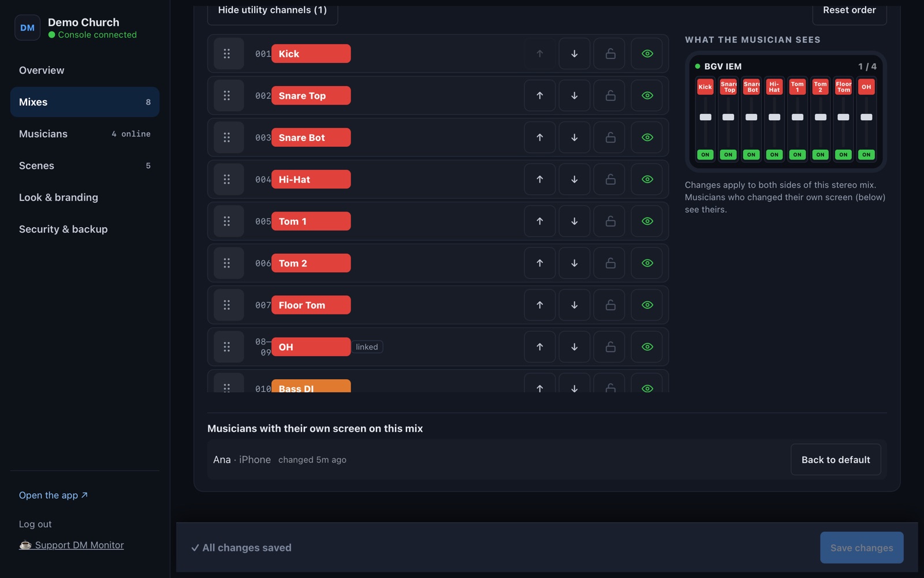The height and width of the screenshot is (578, 924).
Task: Move Snare Bot channel down
Action: (574, 138)
